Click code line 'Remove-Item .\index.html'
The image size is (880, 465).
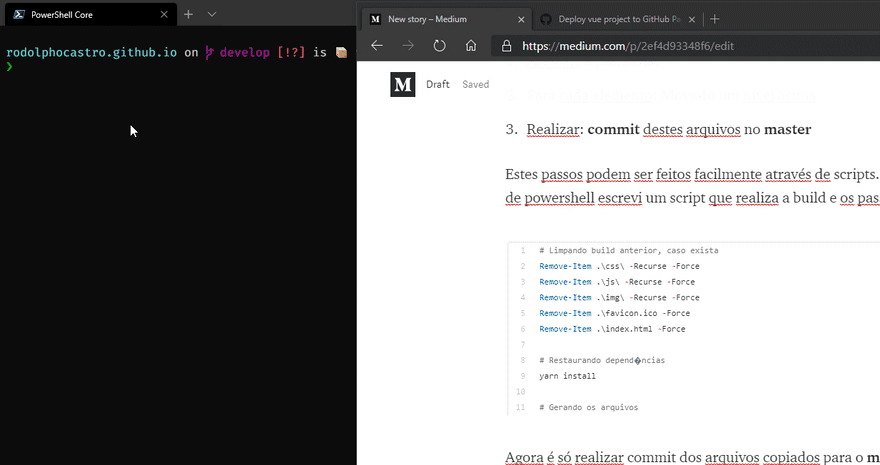(612, 329)
